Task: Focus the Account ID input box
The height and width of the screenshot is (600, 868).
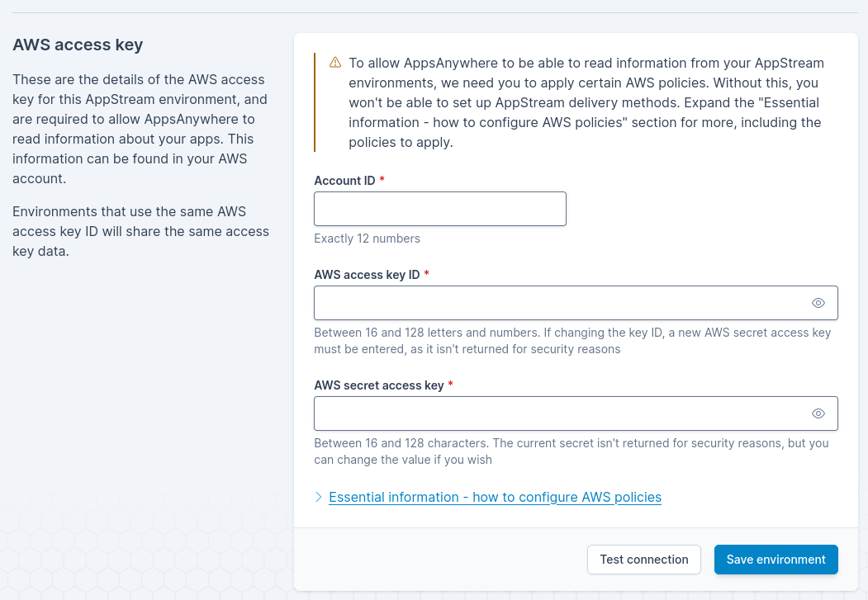Action: [x=439, y=209]
